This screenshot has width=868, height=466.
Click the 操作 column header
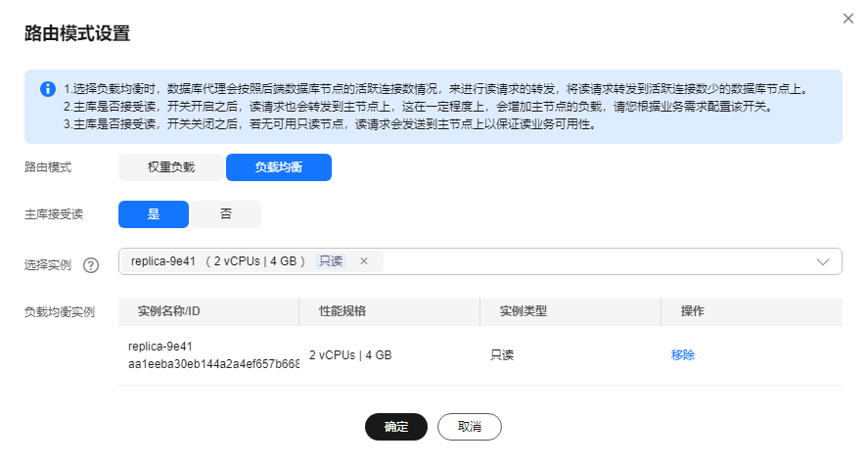693,311
